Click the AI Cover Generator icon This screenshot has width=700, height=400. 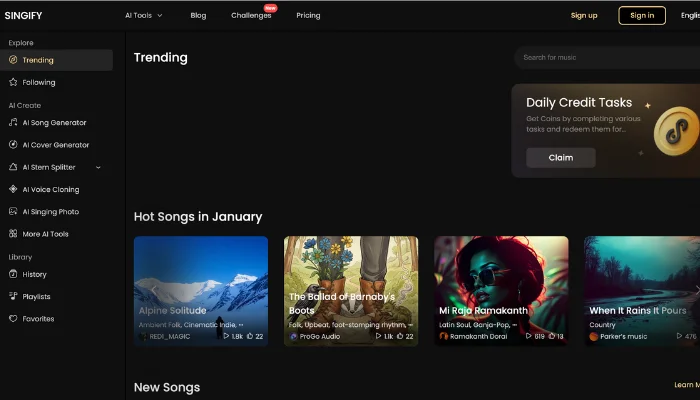pyautogui.click(x=13, y=145)
